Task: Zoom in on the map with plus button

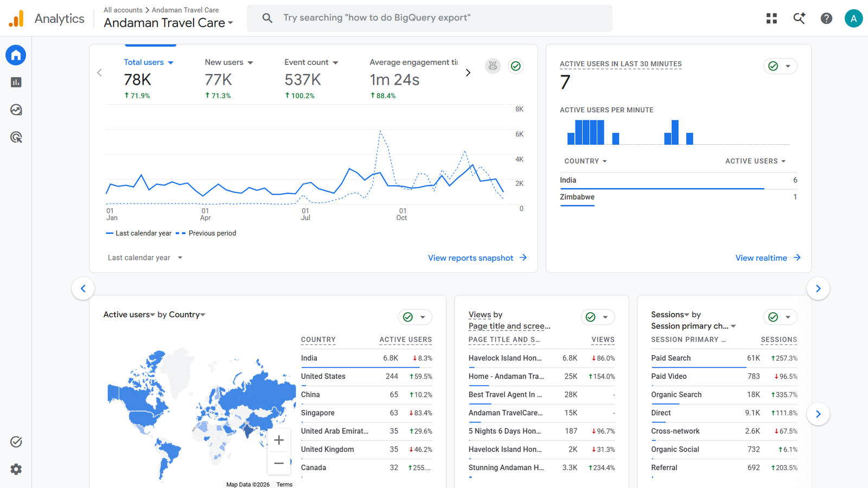Action: click(279, 440)
